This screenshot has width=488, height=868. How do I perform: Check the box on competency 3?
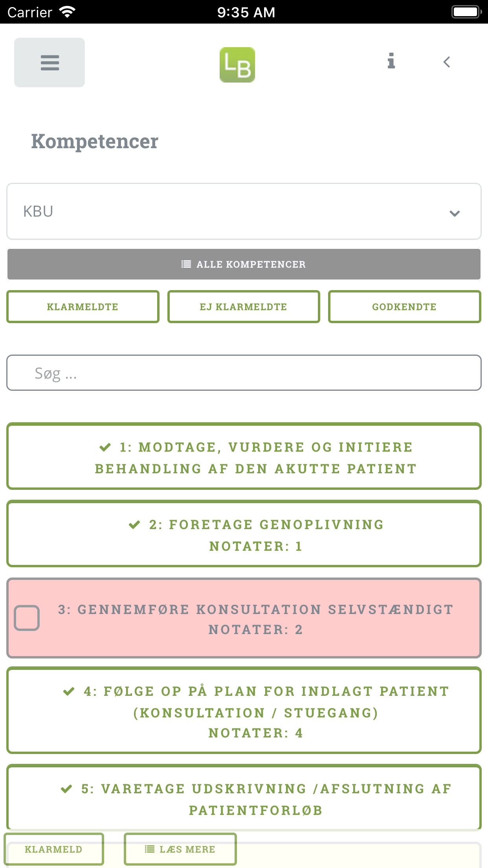pyautogui.click(x=27, y=618)
